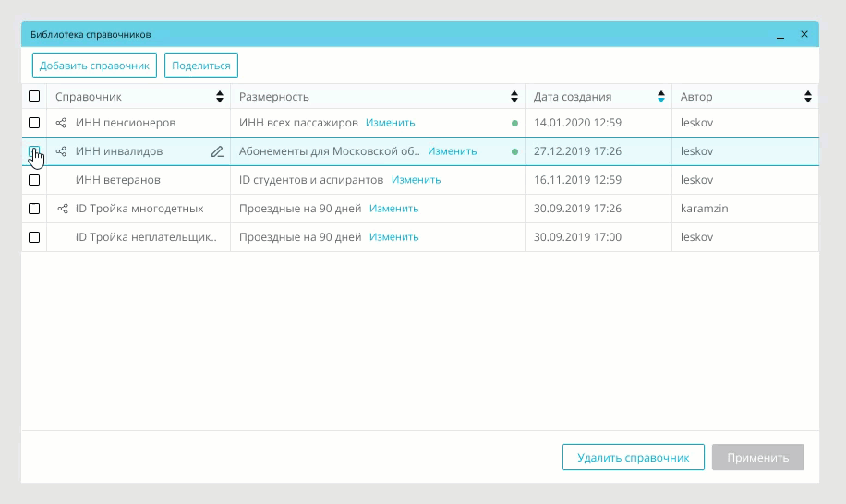
Task: Tick the ID Тройка неплательщик row checkbox
Action: [34, 237]
